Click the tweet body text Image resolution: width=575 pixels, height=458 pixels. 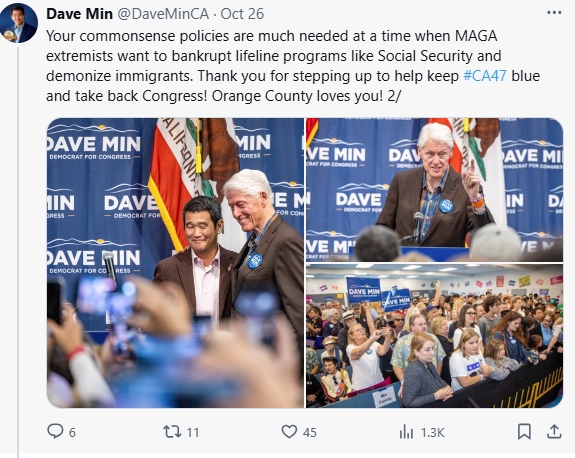293,66
